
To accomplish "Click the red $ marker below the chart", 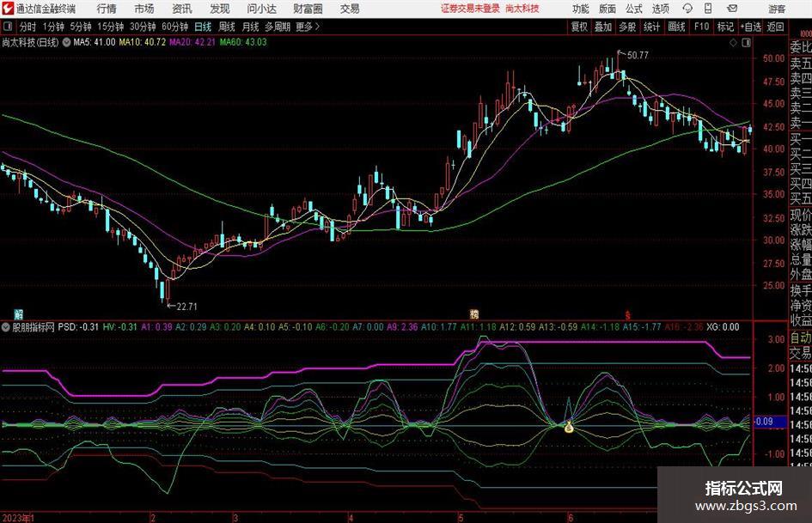I will coord(627,314).
